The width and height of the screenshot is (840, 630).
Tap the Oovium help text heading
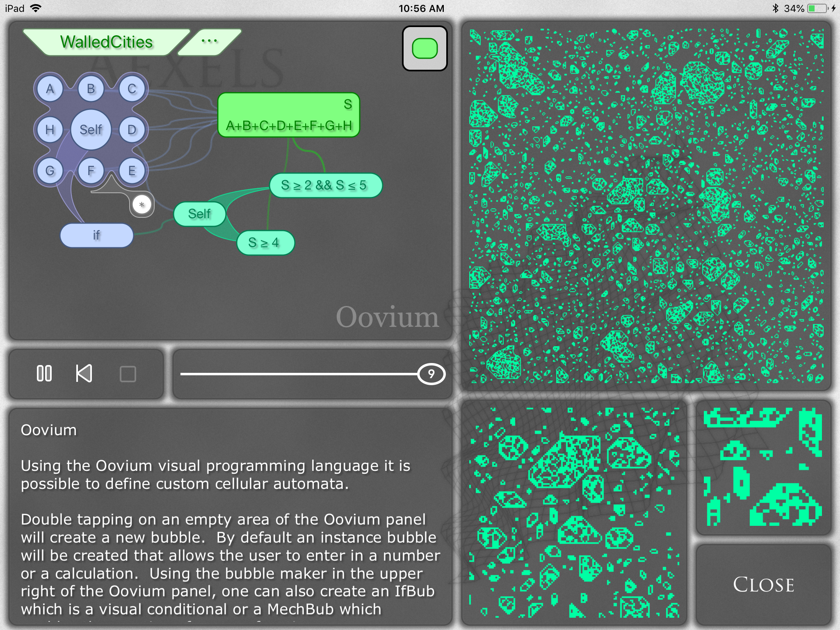pyautogui.click(x=49, y=430)
